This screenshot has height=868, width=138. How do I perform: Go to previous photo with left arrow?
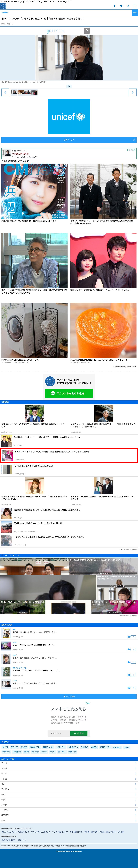click(5, 92)
